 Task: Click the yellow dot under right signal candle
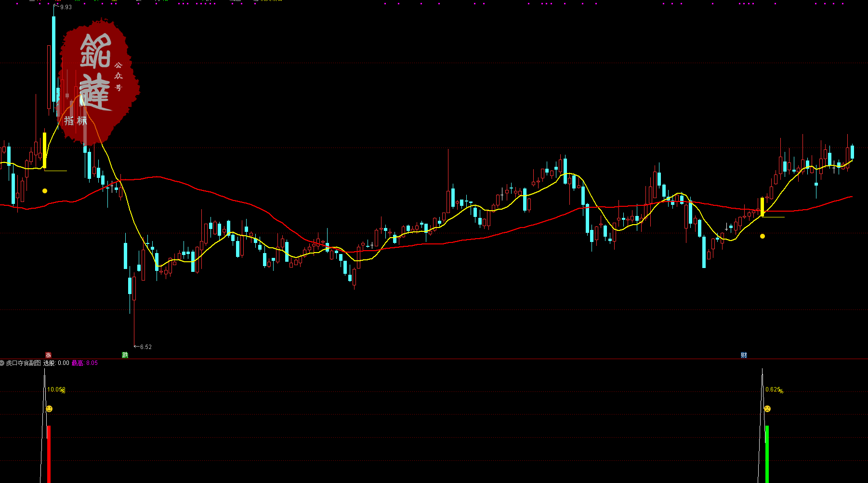763,236
